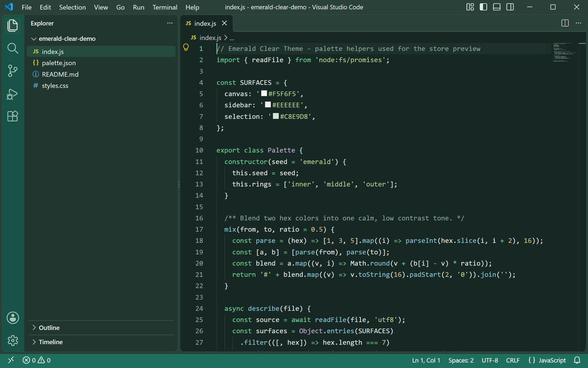This screenshot has width=588, height=368.
Task: Click the #F5F6F5 canvas color swatch
Action: 264,94
